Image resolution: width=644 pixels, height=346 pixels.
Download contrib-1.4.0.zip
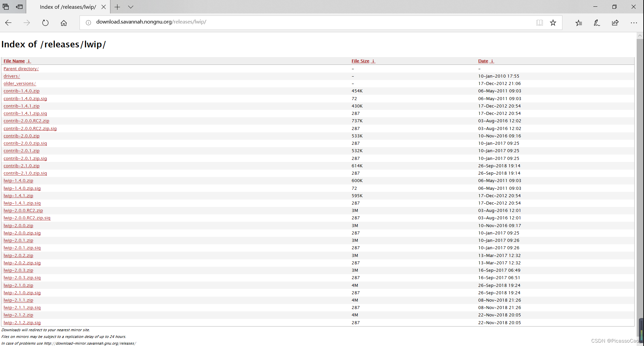click(x=21, y=91)
